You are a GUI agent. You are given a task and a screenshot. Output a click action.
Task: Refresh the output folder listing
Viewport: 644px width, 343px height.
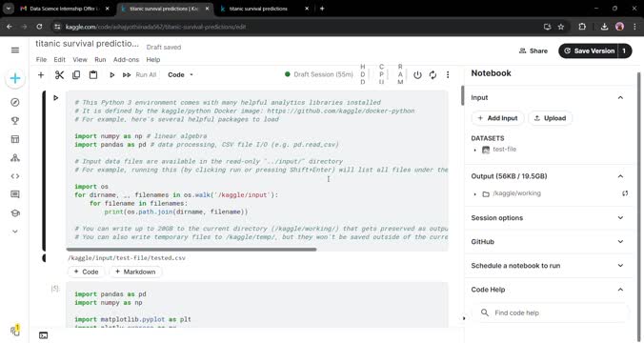click(625, 193)
